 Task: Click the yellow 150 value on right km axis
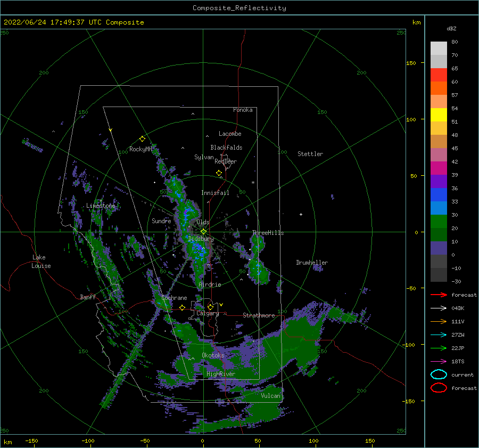pyautogui.click(x=411, y=63)
